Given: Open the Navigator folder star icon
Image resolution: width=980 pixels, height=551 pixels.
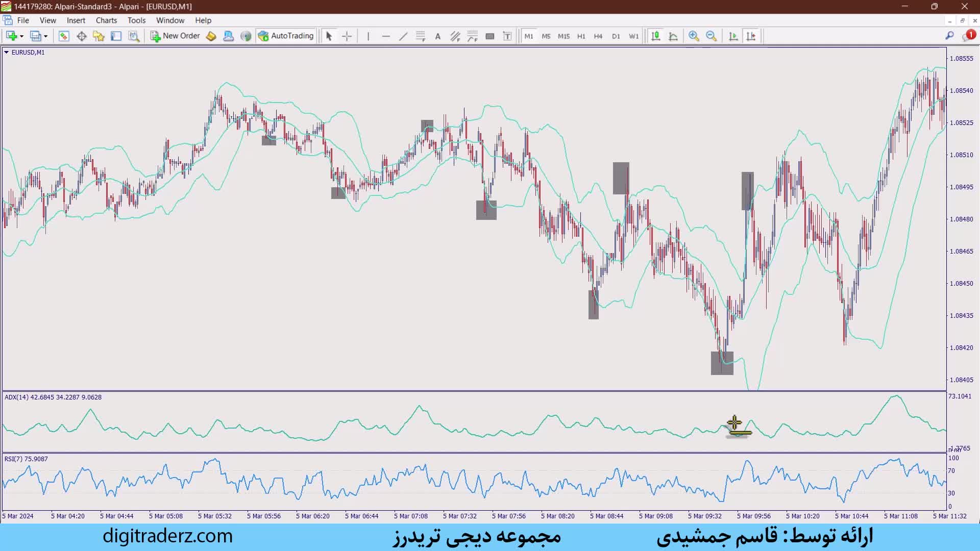Looking at the screenshot, I should [99, 36].
